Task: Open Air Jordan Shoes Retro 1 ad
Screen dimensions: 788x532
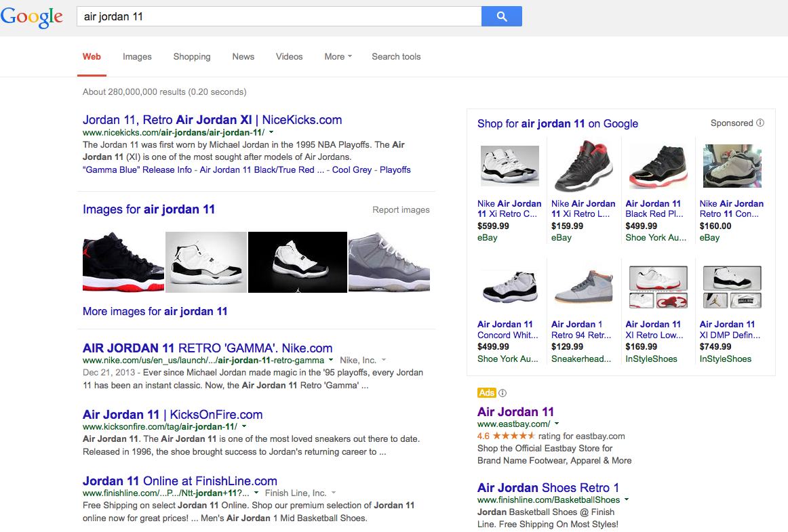Action: tap(549, 488)
